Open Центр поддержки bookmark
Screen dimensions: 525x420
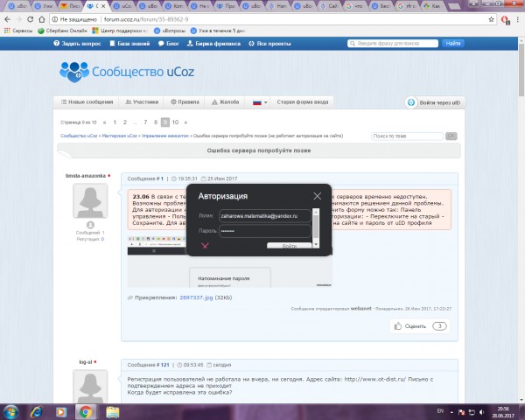[120, 31]
